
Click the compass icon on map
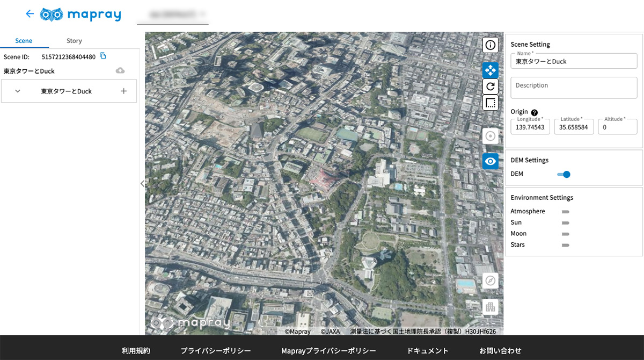pyautogui.click(x=490, y=280)
